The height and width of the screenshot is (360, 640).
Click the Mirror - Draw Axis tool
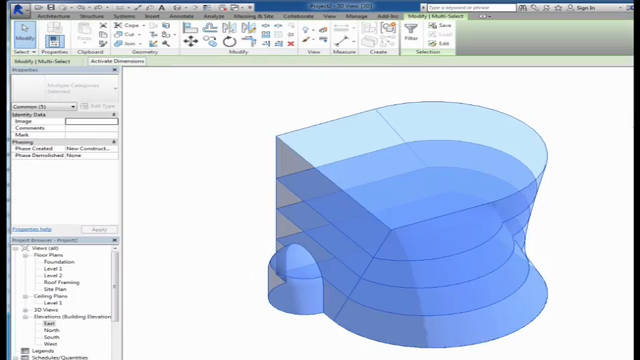[x=248, y=28]
